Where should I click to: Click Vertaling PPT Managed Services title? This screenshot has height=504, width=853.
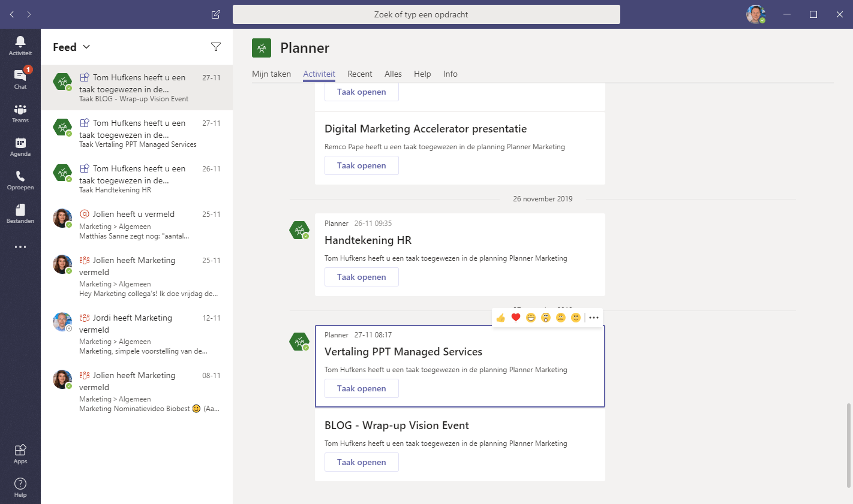(x=403, y=352)
